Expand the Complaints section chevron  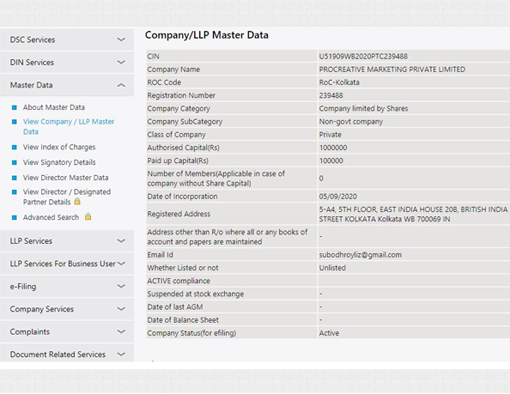(x=121, y=332)
